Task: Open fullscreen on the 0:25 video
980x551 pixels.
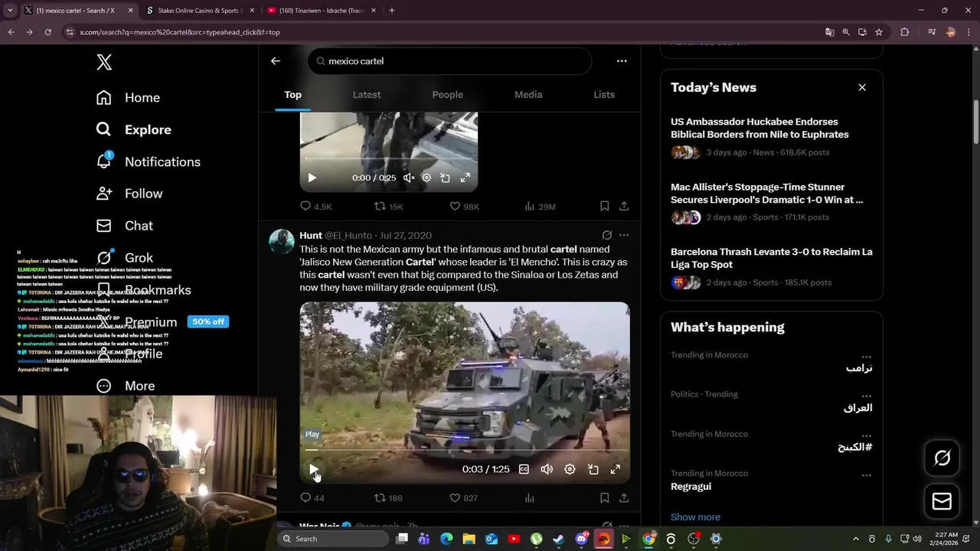Action: click(465, 178)
